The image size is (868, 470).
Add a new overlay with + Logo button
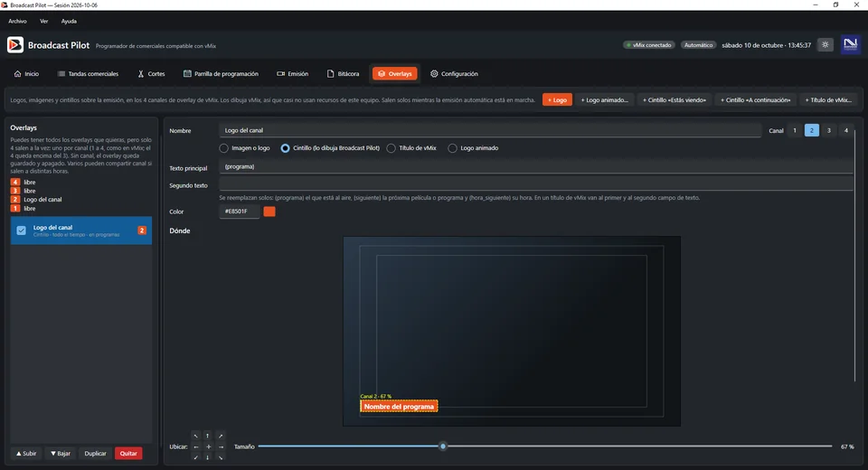(x=558, y=100)
